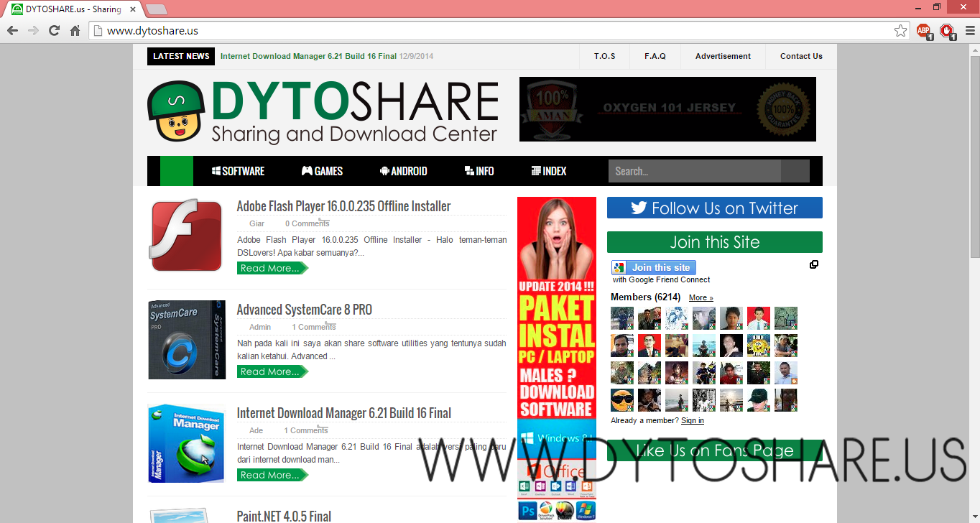Click the pop-out icon in members widget
Viewport: 980px width, 523px height.
[814, 264]
